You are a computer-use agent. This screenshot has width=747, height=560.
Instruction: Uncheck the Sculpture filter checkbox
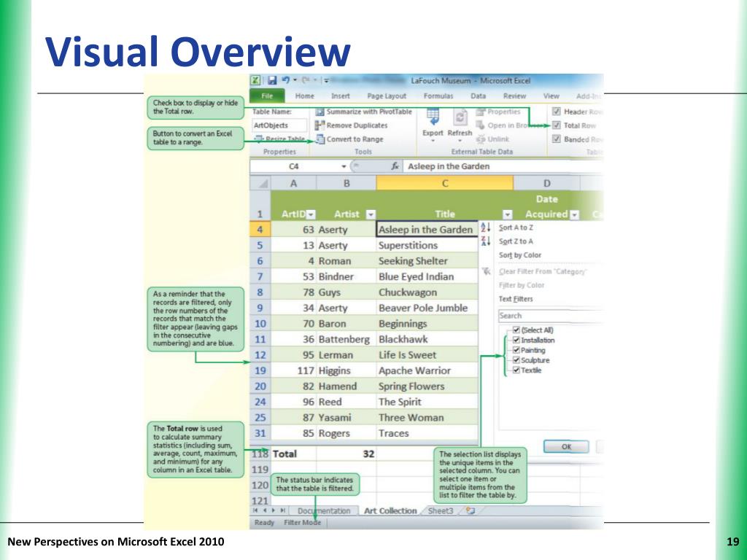[516, 360]
